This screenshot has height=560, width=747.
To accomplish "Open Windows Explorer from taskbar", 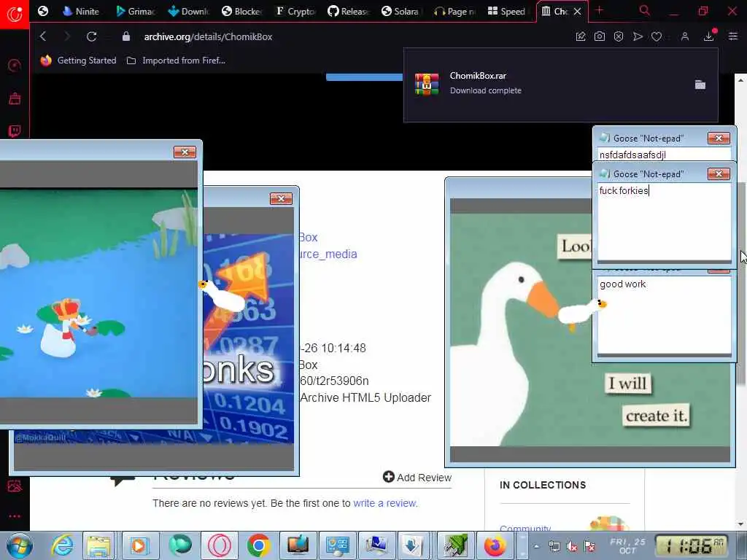I will [98, 545].
